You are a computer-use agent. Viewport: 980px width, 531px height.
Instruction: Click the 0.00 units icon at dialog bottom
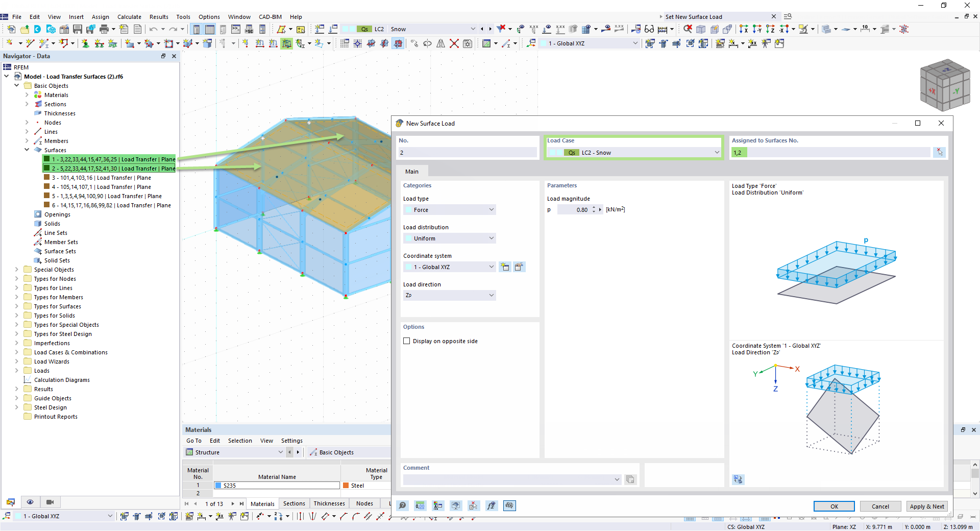[x=420, y=505]
